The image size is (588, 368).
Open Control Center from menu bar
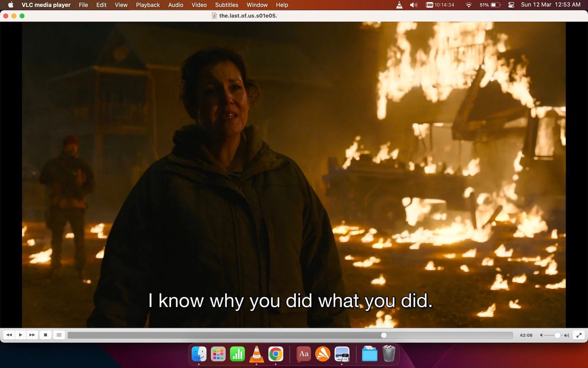[x=511, y=5]
